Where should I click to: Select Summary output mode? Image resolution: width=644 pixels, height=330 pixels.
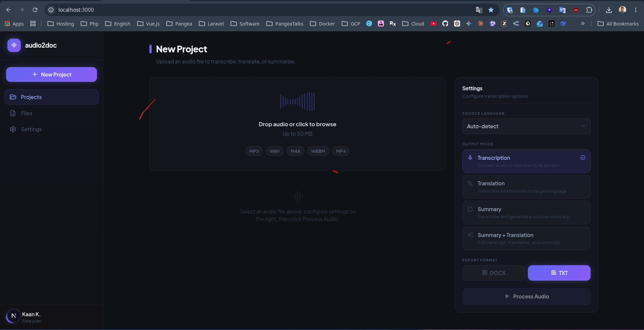point(526,213)
